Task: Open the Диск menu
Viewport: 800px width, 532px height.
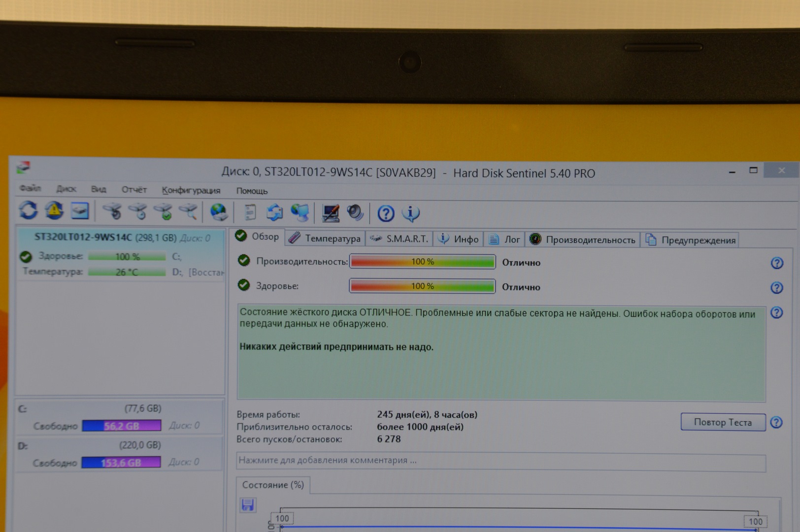Action: coord(66,189)
